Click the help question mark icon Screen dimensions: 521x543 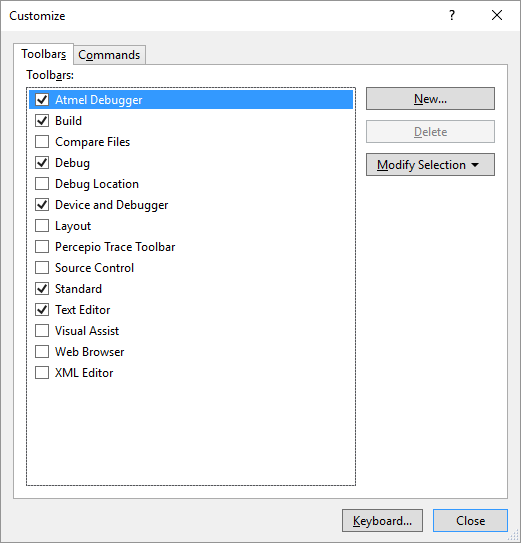pos(452,15)
